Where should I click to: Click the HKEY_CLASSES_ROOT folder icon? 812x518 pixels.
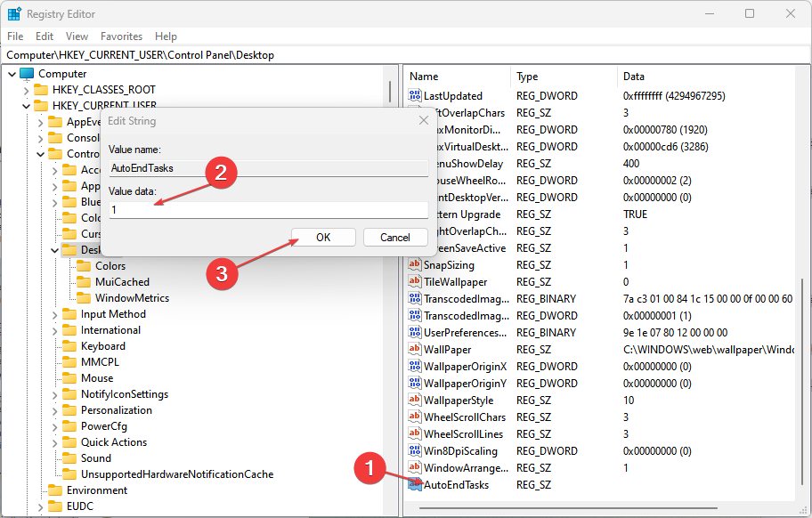pyautogui.click(x=41, y=90)
